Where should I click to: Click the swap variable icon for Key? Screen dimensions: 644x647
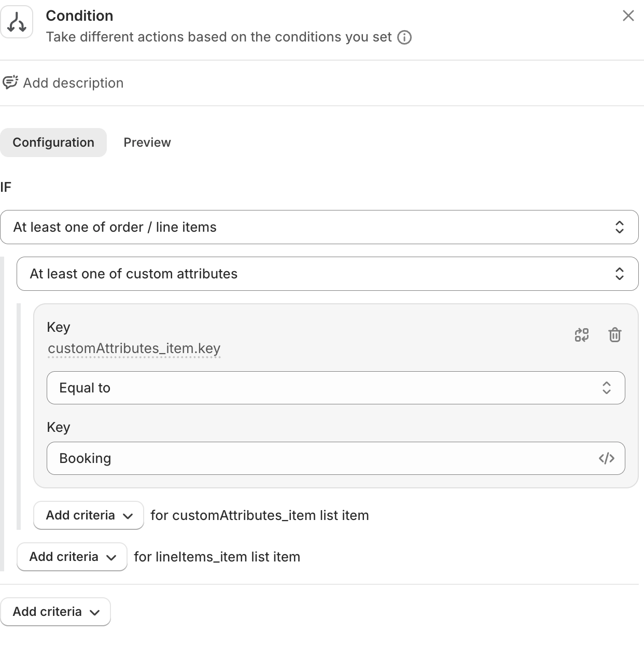(x=582, y=335)
